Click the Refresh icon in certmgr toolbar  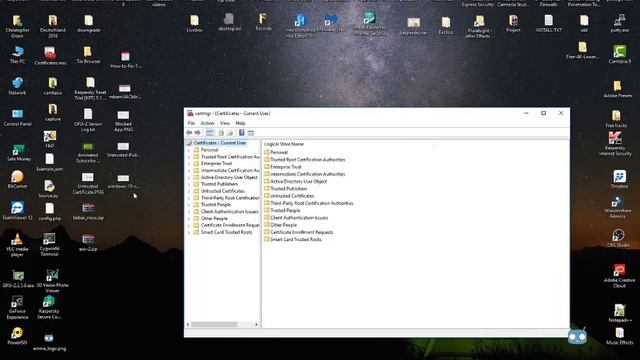click(221, 133)
